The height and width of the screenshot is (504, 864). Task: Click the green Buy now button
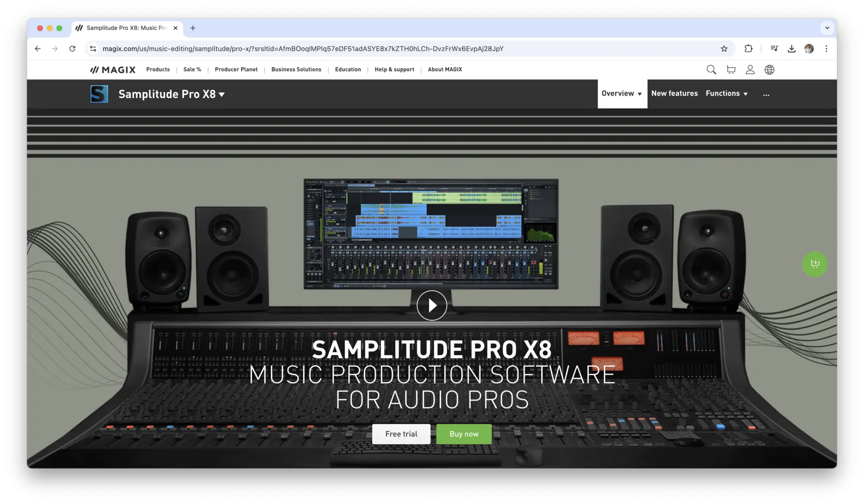tap(464, 434)
